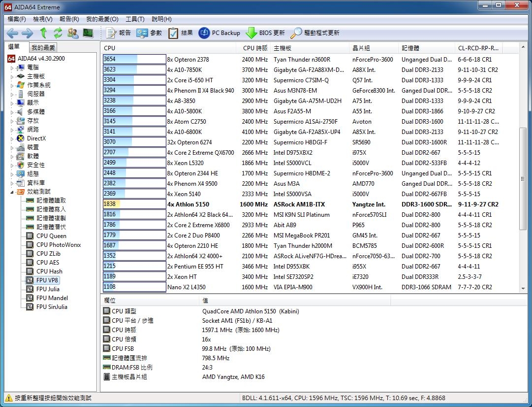
Task: Sort by CPU 時脈 column header
Action: [253, 48]
